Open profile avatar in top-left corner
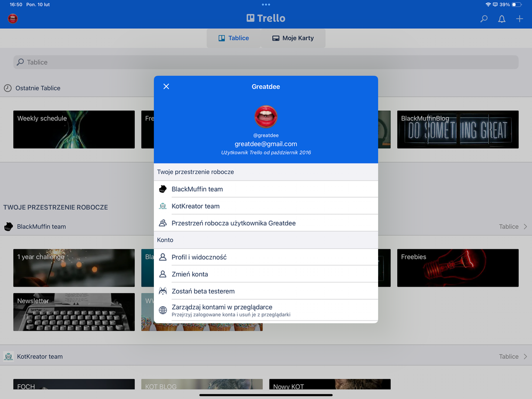Viewport: 532px width, 399px height. pyautogui.click(x=13, y=19)
